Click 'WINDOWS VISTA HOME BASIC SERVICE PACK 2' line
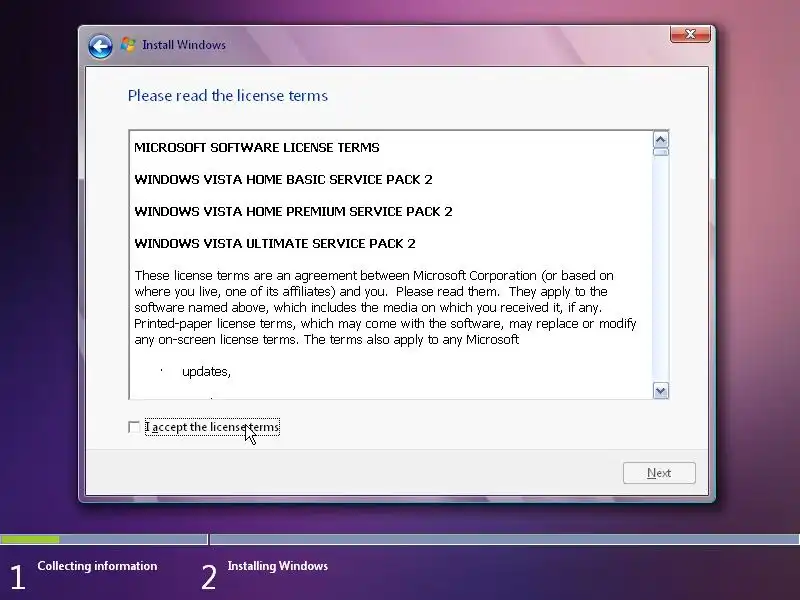 (283, 180)
